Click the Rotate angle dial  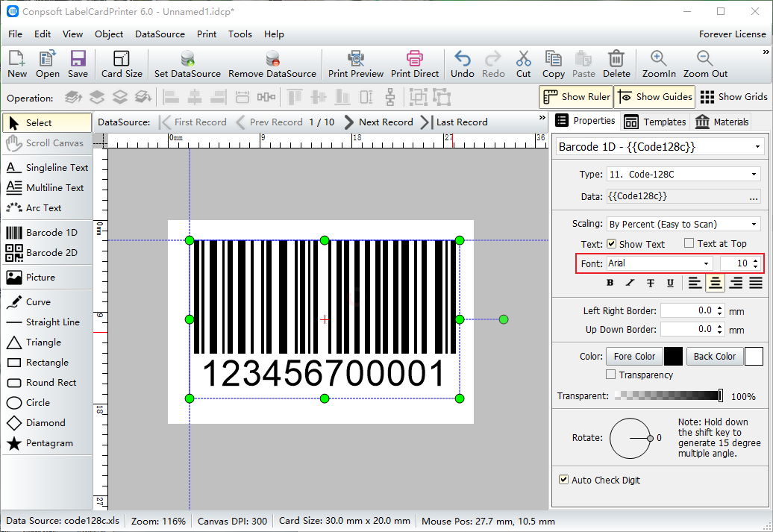630,438
